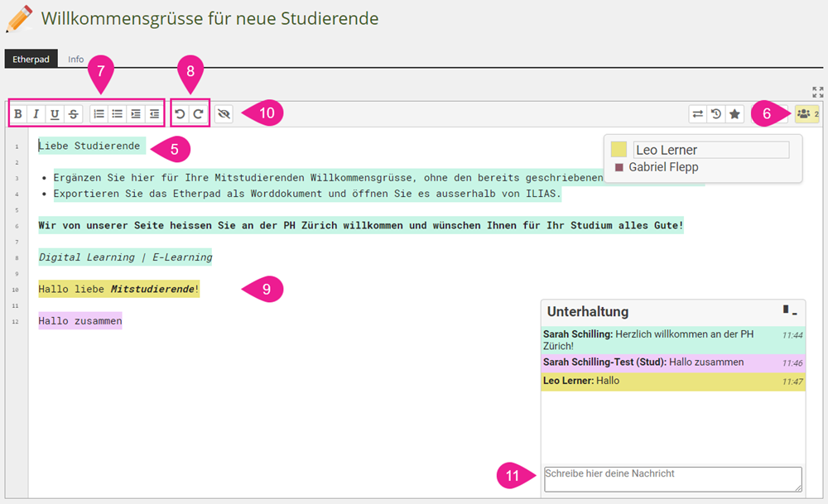Insert an ordered numbered list
828x504 pixels.
(99, 114)
